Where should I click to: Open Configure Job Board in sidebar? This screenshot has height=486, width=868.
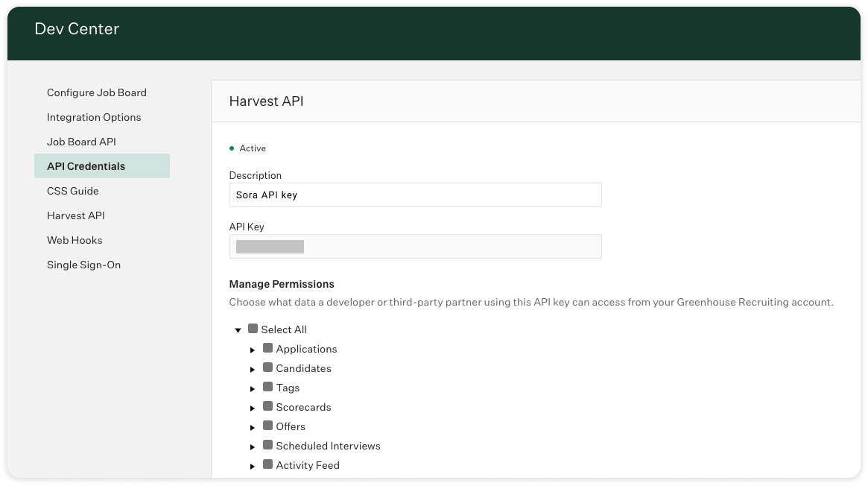point(97,92)
